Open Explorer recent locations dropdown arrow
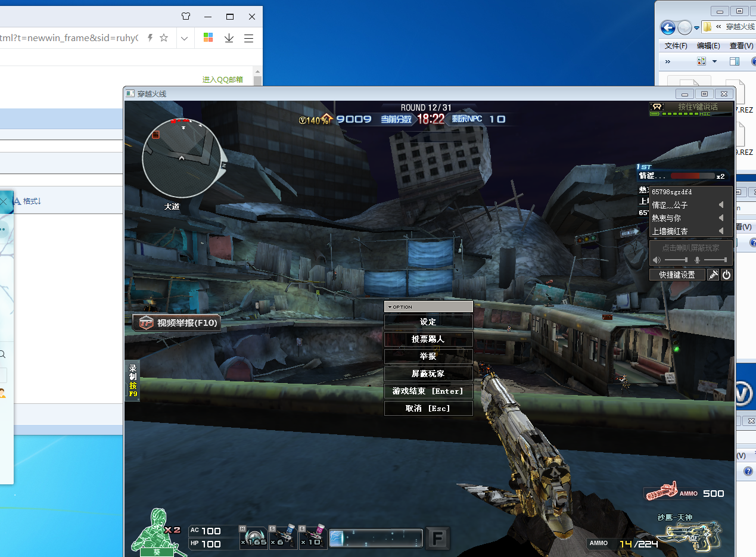 pos(696,27)
